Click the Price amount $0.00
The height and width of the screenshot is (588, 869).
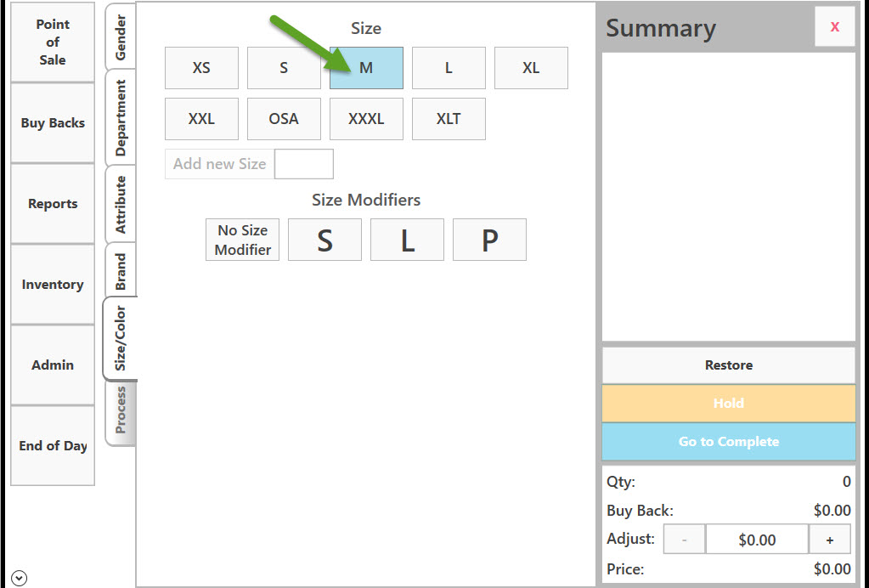832,569
